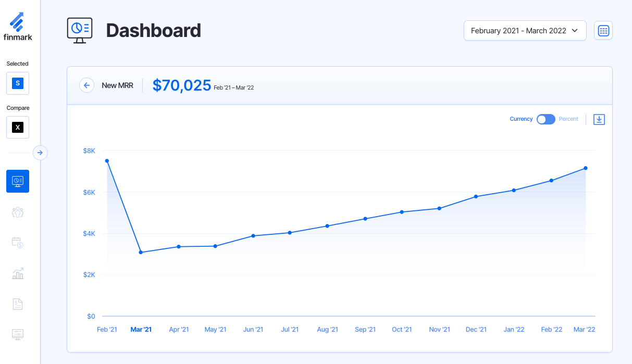Open the dollar document sidebar icon
The image size is (632, 364).
[x=18, y=304]
